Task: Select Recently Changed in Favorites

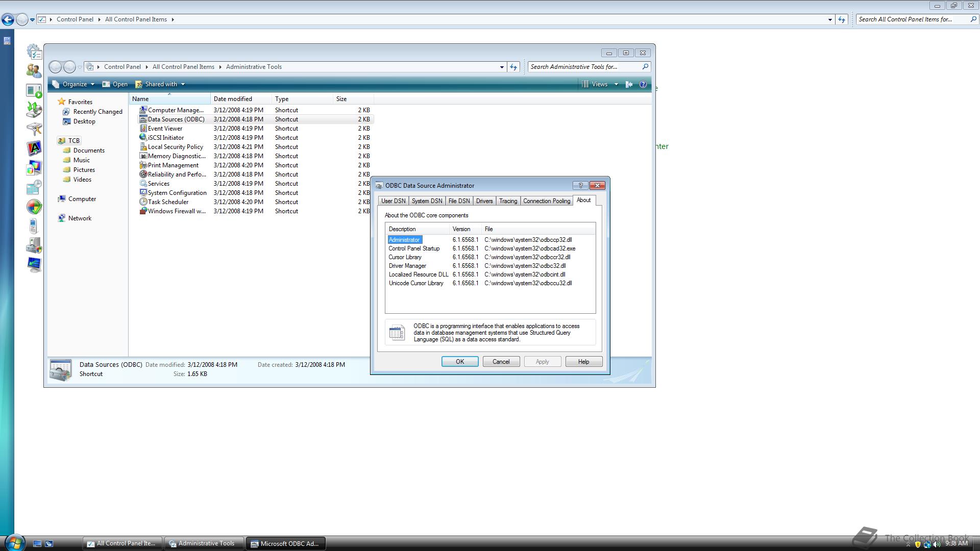Action: pos(92,112)
